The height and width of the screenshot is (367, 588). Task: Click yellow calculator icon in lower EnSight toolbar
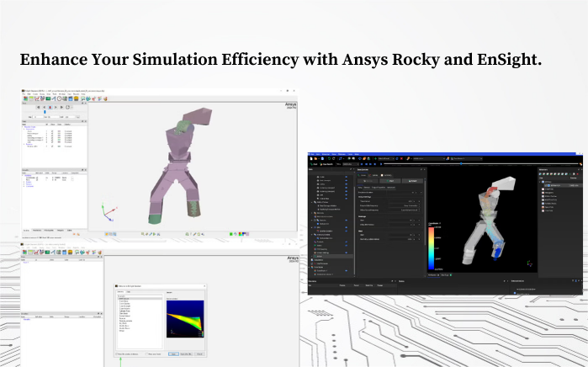tap(70, 253)
